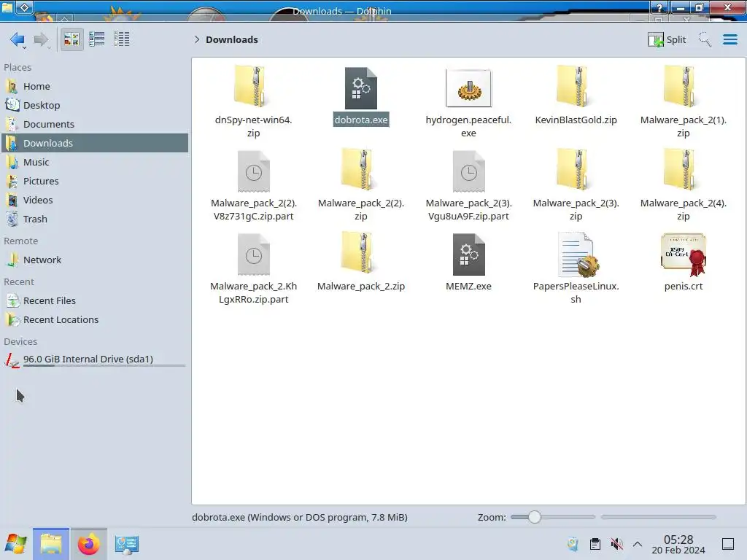Open Network under Remote
Screen dimensions: 747x560
coord(95,260)
